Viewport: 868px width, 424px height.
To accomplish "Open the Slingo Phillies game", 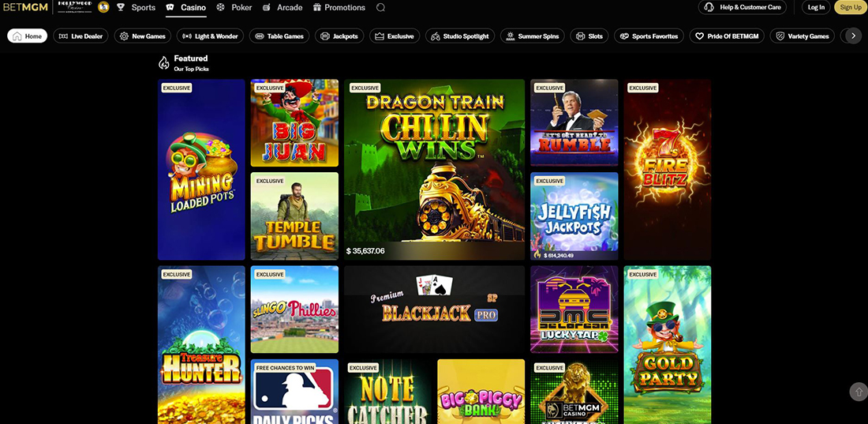I will click(x=294, y=310).
